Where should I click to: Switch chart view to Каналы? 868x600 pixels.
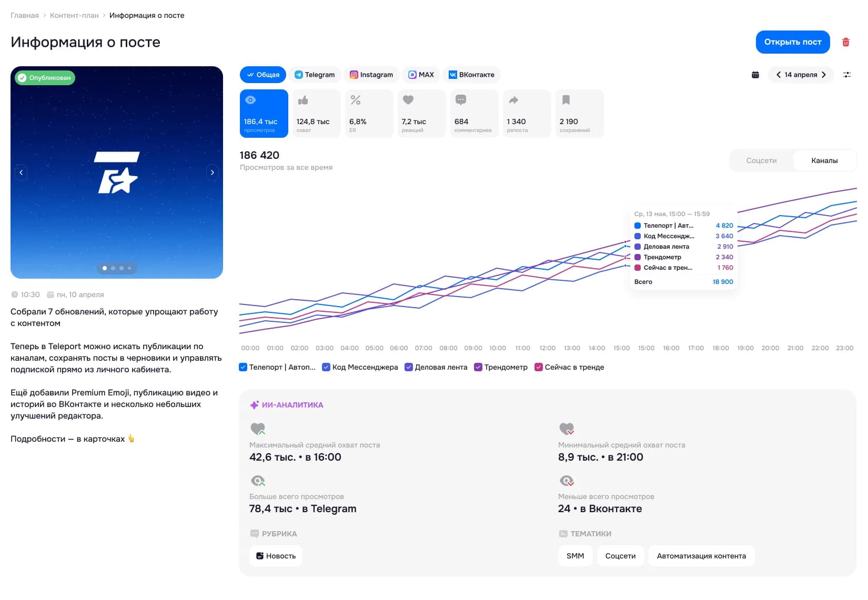click(x=824, y=160)
